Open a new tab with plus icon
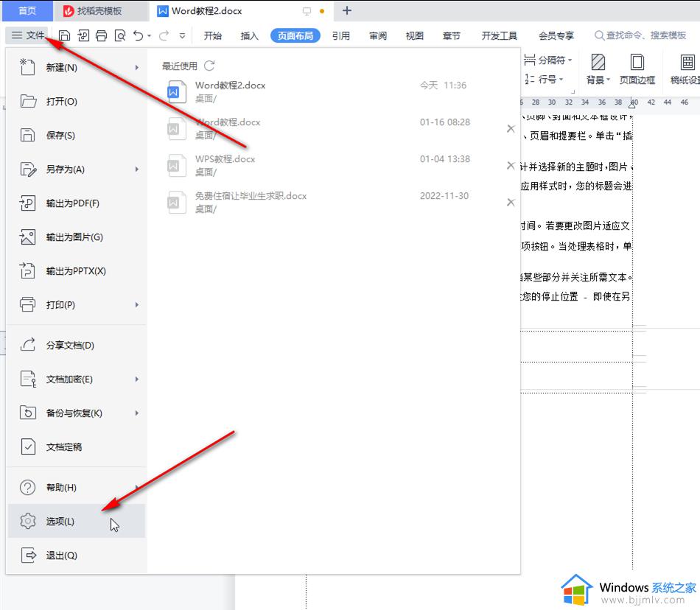Image resolution: width=700 pixels, height=610 pixels. pos(347,11)
